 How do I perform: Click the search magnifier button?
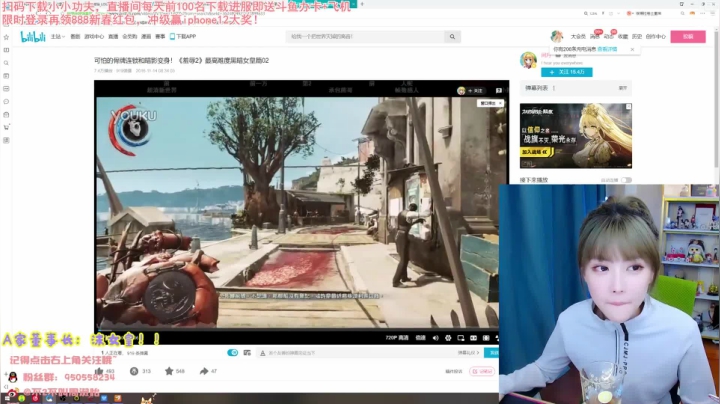point(452,37)
